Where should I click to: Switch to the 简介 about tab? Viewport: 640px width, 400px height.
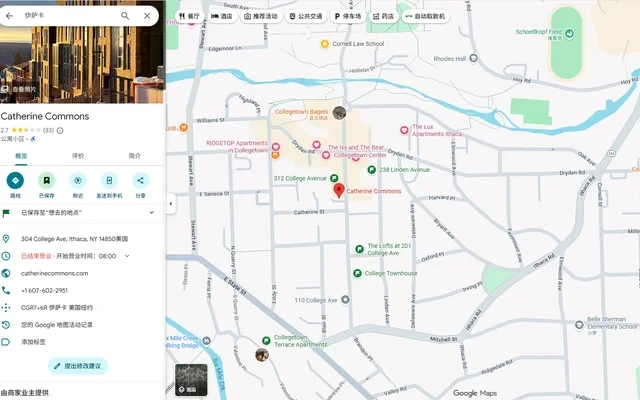point(135,156)
